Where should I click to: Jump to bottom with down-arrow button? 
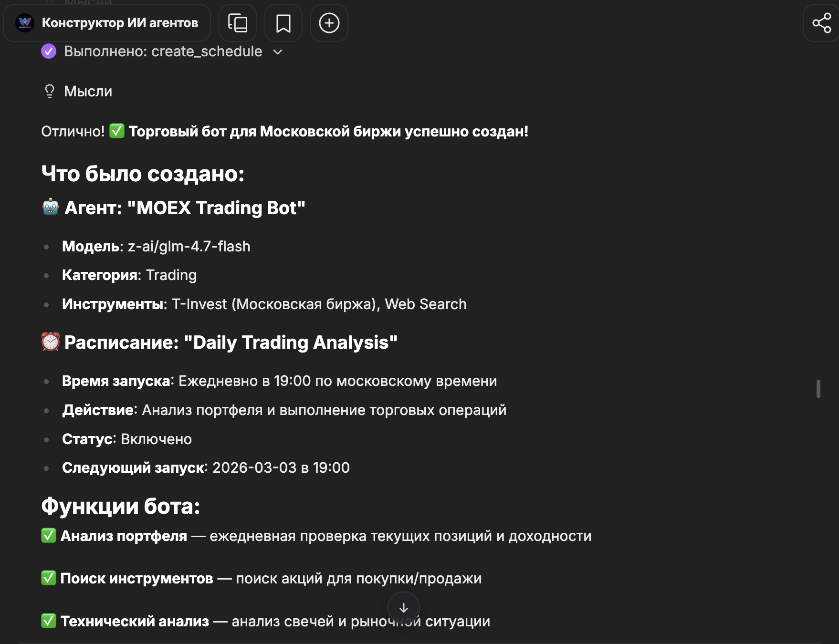(404, 608)
